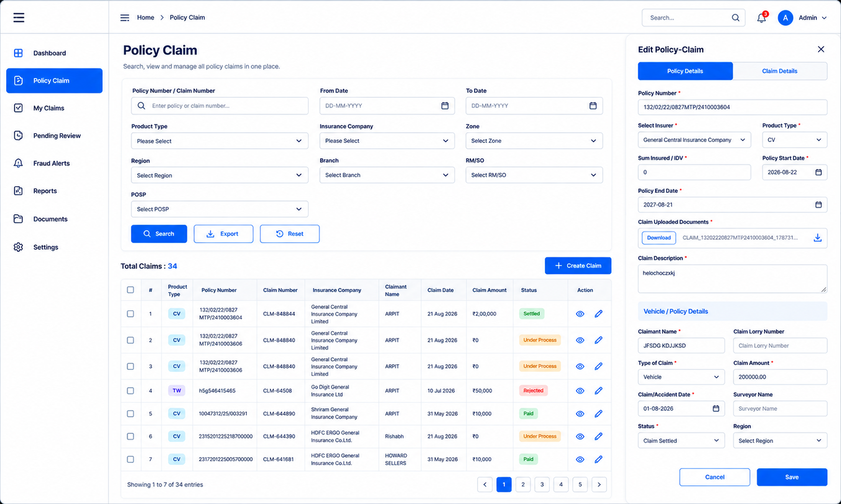View claim CLM-644390 with the eye icon
This screenshot has height=504, width=841.
point(580,437)
